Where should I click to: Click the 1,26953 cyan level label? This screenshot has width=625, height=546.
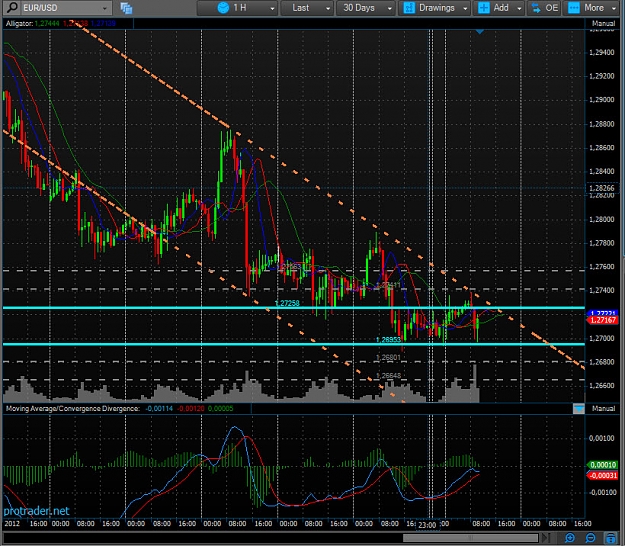388,340
